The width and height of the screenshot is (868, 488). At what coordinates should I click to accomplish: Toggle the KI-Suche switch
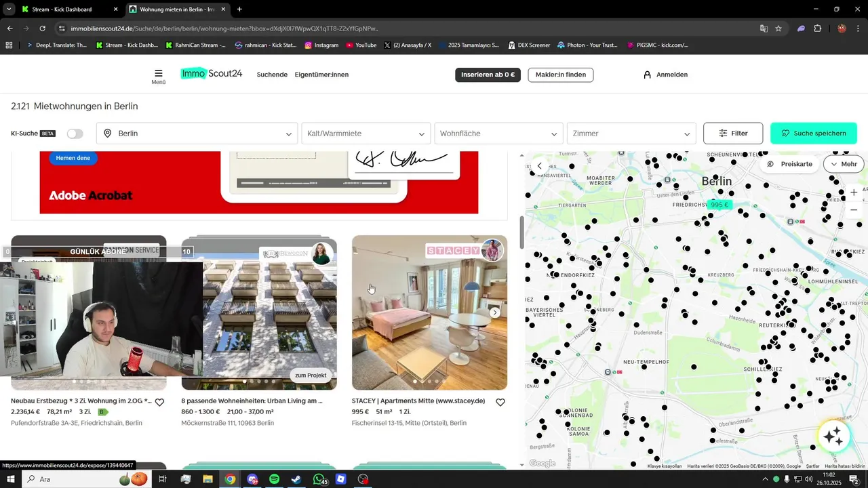point(75,134)
